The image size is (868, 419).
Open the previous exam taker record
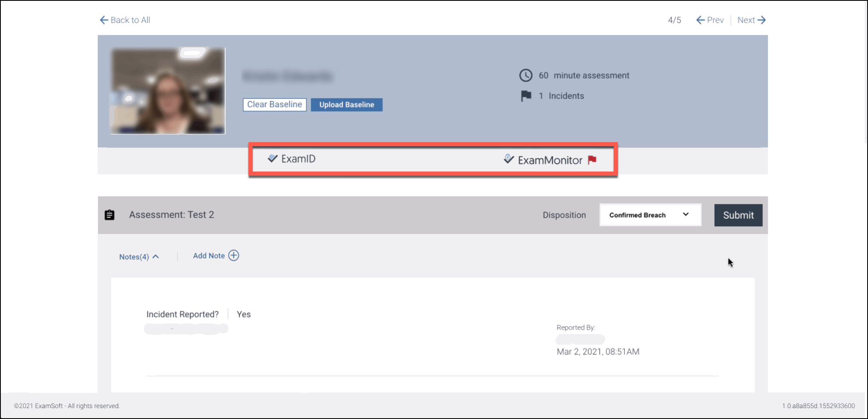click(710, 20)
